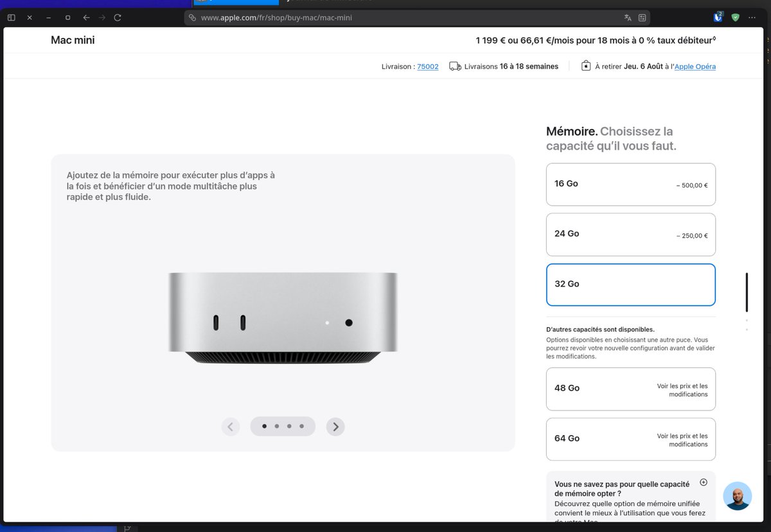Screen dimensions: 771x532
Task: Open the 75002 delivery postcode link
Action: [428, 66]
